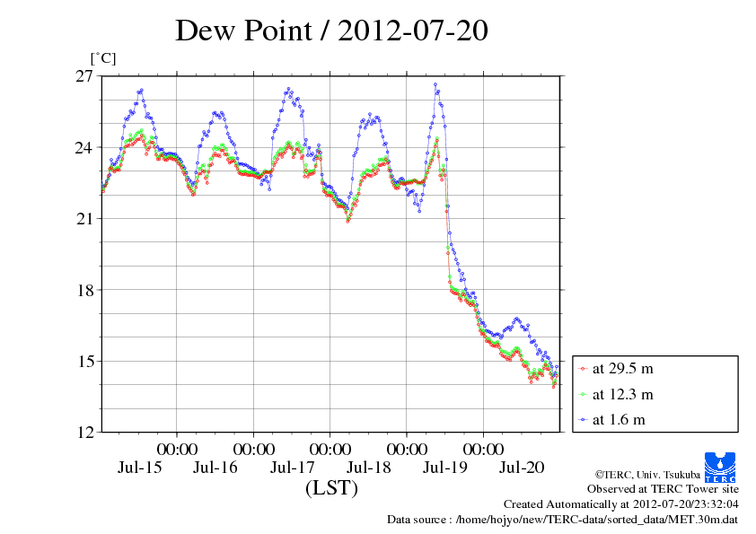Click the "Data source" file path line
Viewport: 756px width, 534px height.
click(x=563, y=520)
